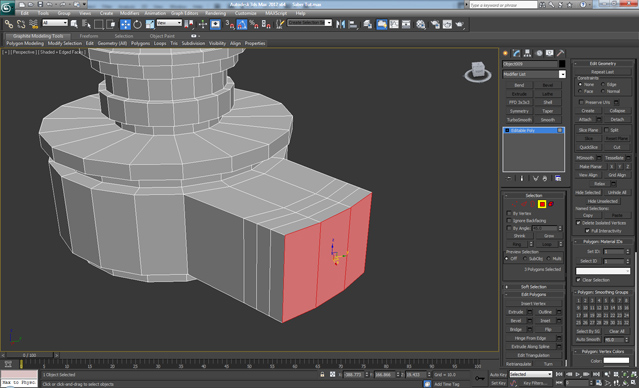Activate Select and Move tool

[x=125, y=24]
